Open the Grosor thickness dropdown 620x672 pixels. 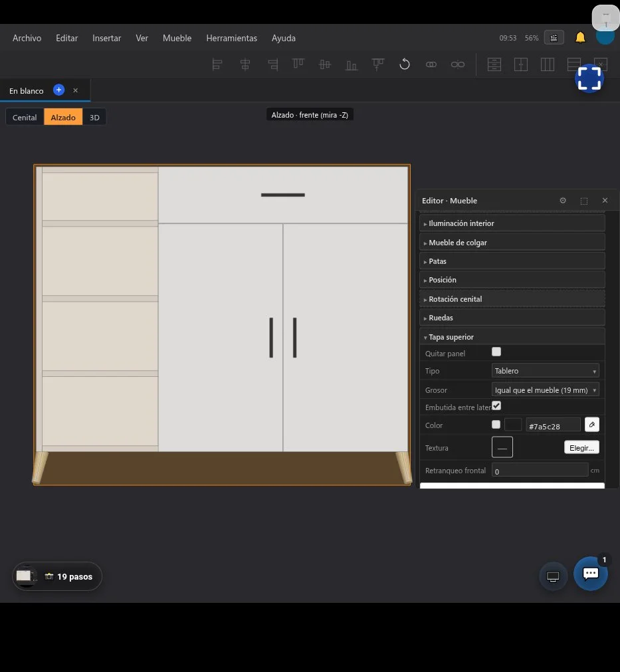[545, 390]
